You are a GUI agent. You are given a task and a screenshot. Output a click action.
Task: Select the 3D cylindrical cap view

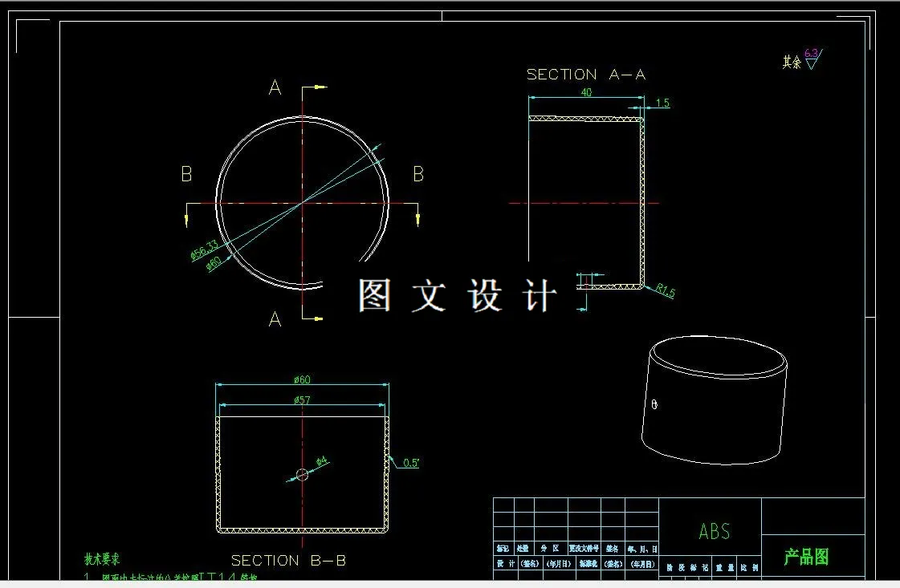click(715, 401)
